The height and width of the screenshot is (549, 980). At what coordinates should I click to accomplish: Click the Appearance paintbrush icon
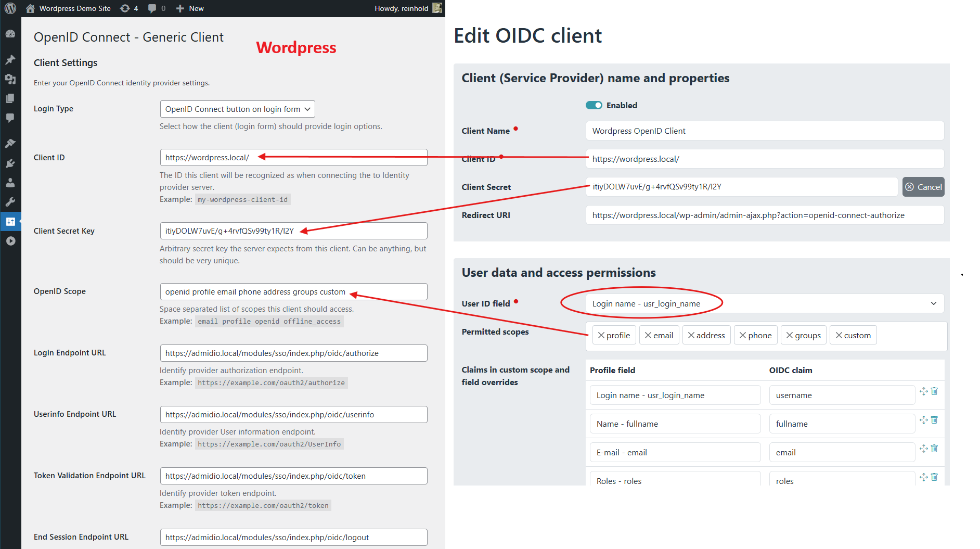(10, 143)
